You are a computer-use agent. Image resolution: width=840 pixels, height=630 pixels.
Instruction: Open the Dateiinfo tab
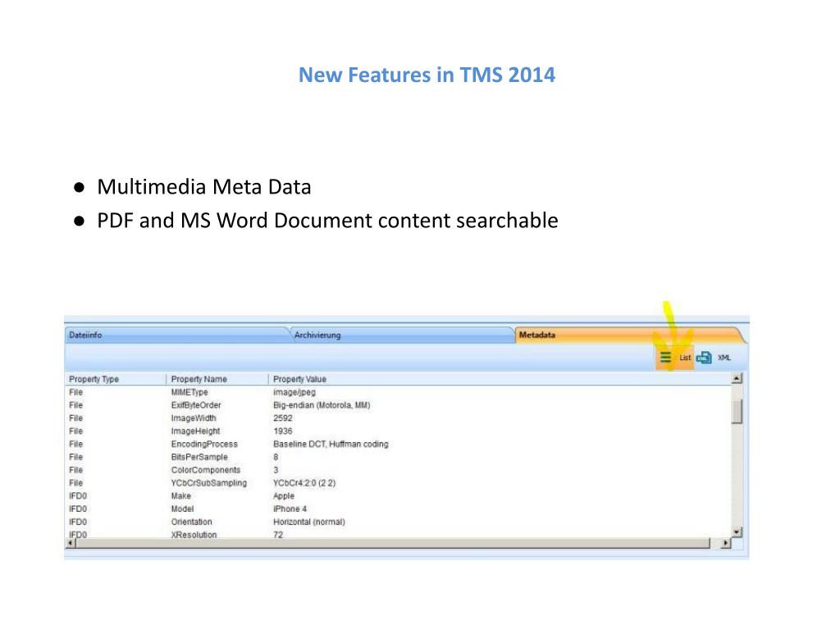177,335
